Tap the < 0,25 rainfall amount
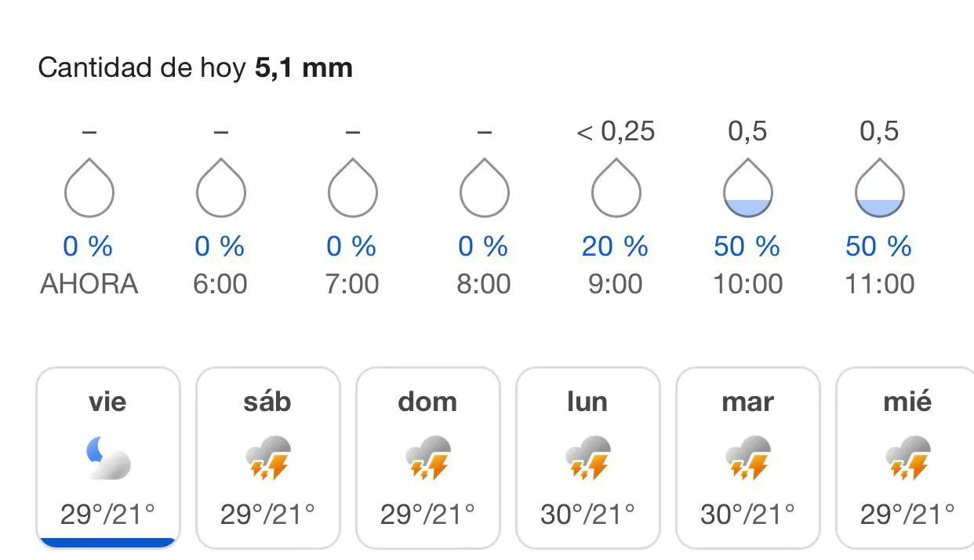974x560 pixels. click(x=616, y=132)
